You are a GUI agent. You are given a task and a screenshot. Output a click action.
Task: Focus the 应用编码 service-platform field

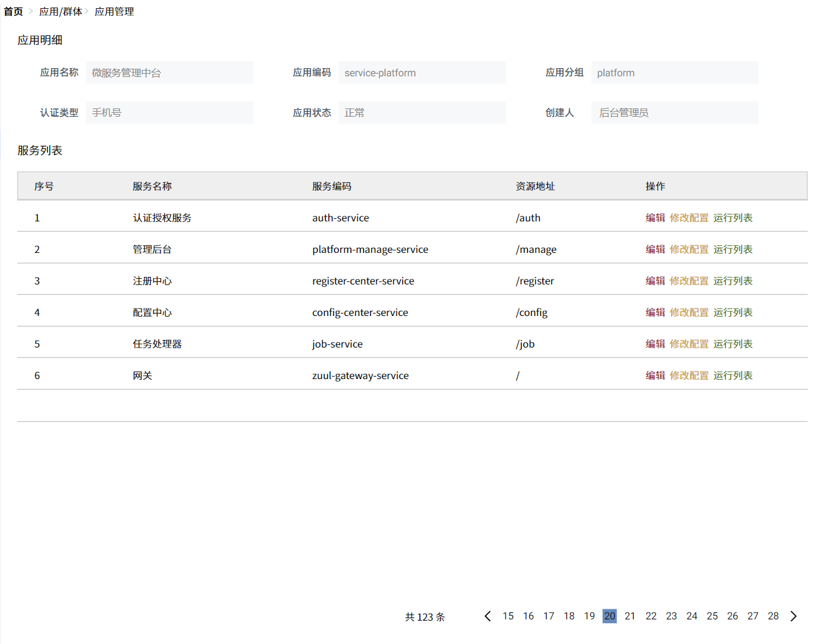click(422, 73)
